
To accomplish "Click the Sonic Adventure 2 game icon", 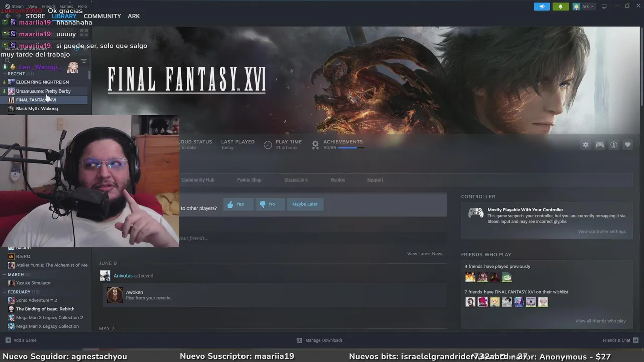I will point(11,300).
